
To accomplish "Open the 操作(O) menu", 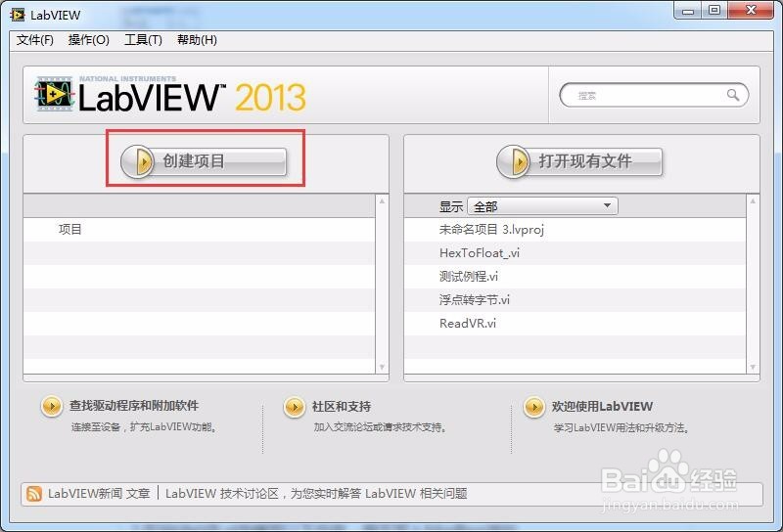I will (x=88, y=40).
